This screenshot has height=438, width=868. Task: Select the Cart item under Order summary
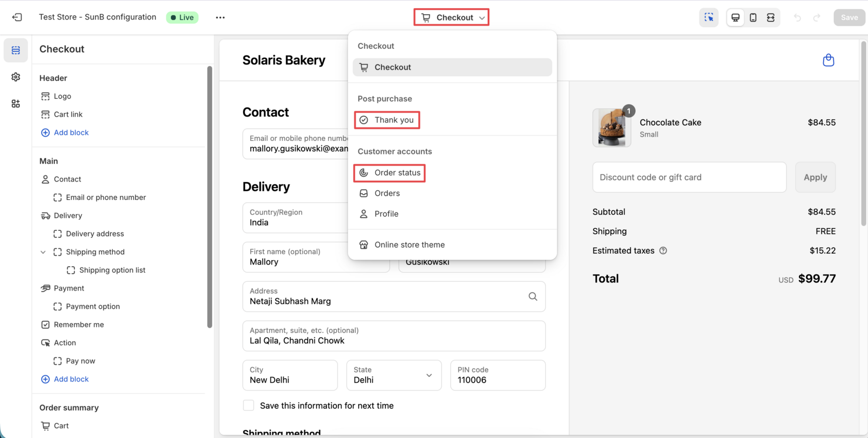(61, 426)
